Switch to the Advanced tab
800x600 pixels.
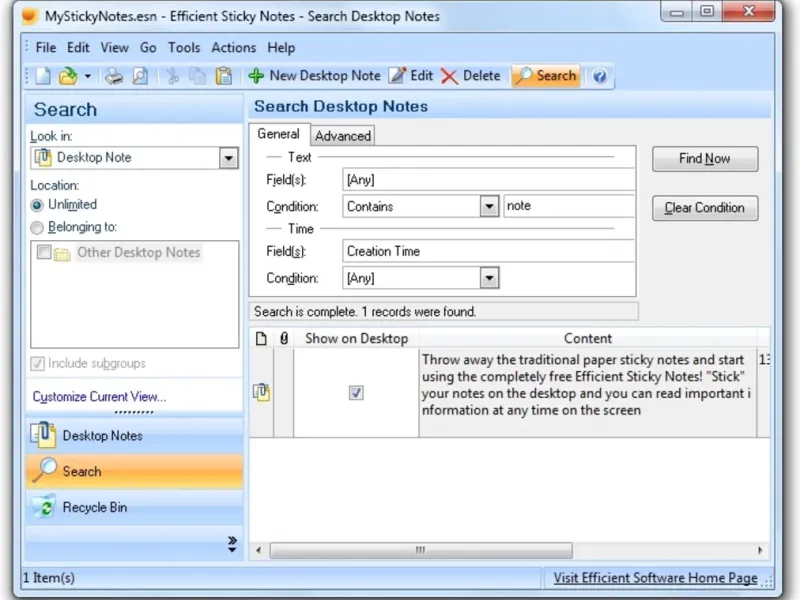[343, 136]
